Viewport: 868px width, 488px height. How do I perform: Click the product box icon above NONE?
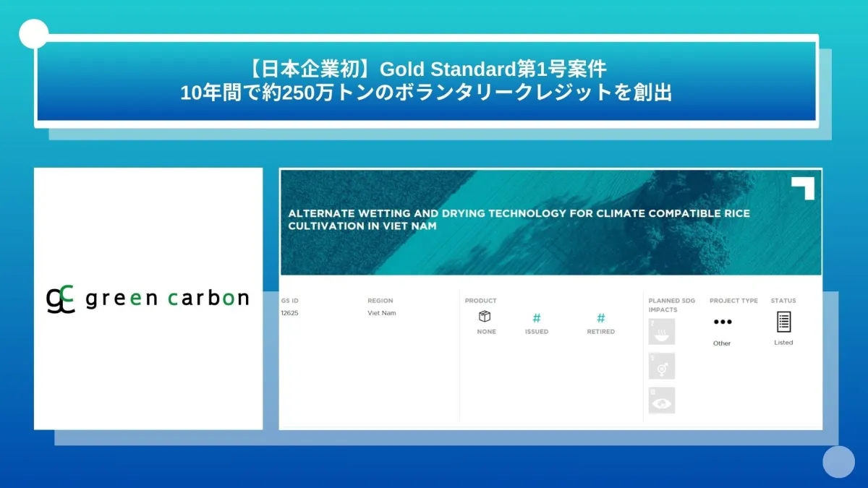point(485,317)
